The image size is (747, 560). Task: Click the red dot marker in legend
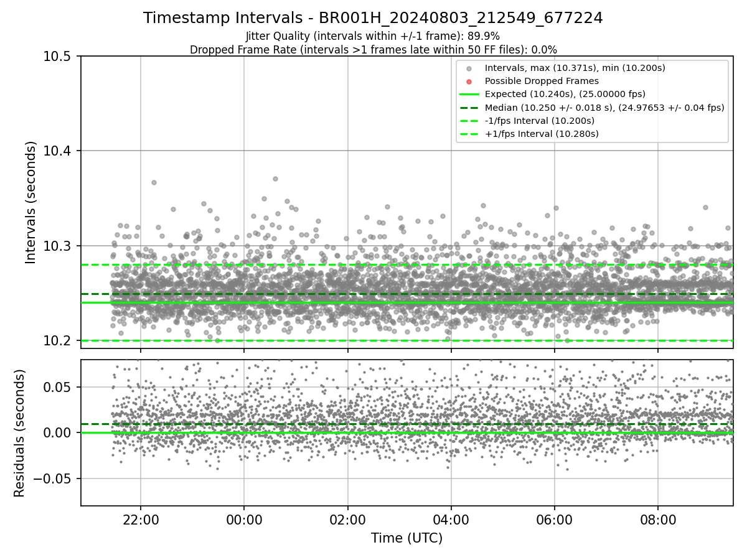pyautogui.click(x=469, y=82)
